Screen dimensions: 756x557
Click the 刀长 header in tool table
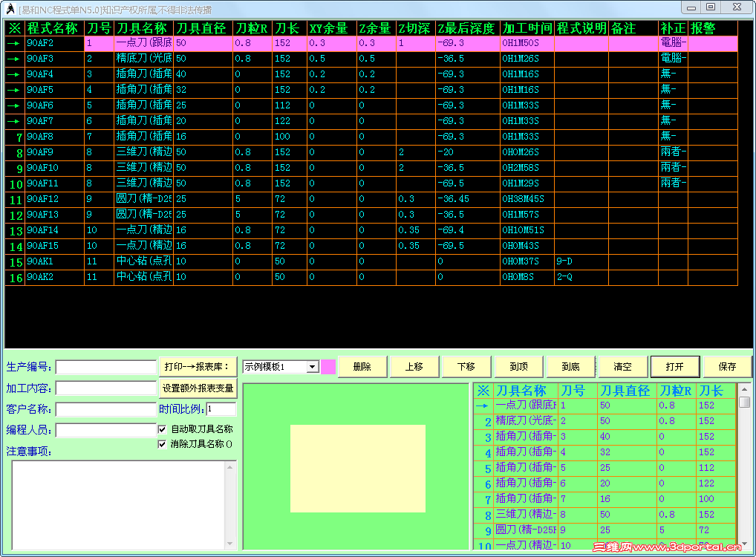coord(716,391)
